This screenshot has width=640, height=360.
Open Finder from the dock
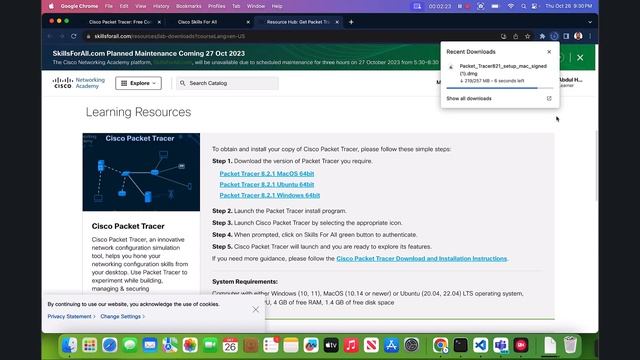[x=69, y=345]
